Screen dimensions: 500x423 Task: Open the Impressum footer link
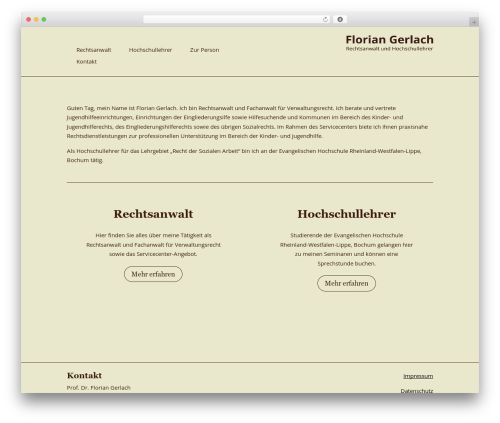point(418,376)
